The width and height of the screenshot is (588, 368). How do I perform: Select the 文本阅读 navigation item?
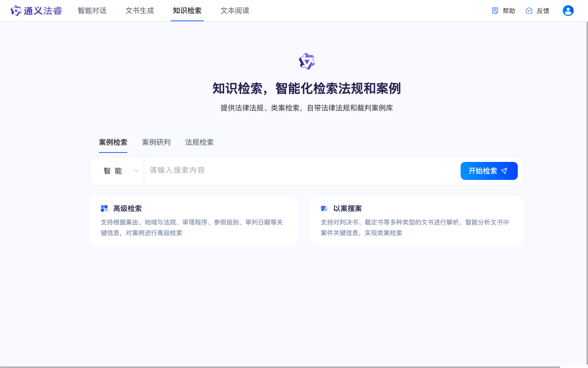235,11
